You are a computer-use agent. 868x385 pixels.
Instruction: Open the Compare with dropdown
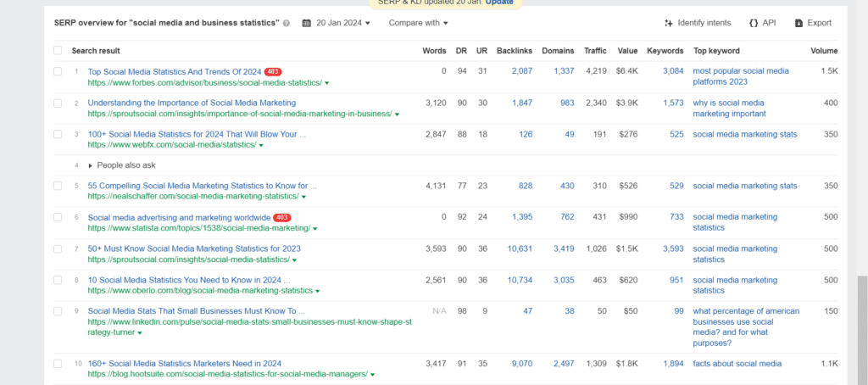(x=418, y=23)
